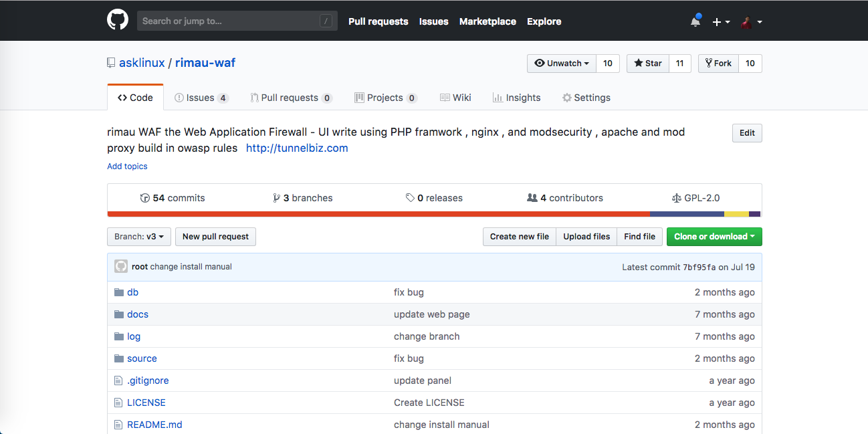Click the New pull request button
Screen dimensions: 868x434
click(x=215, y=237)
